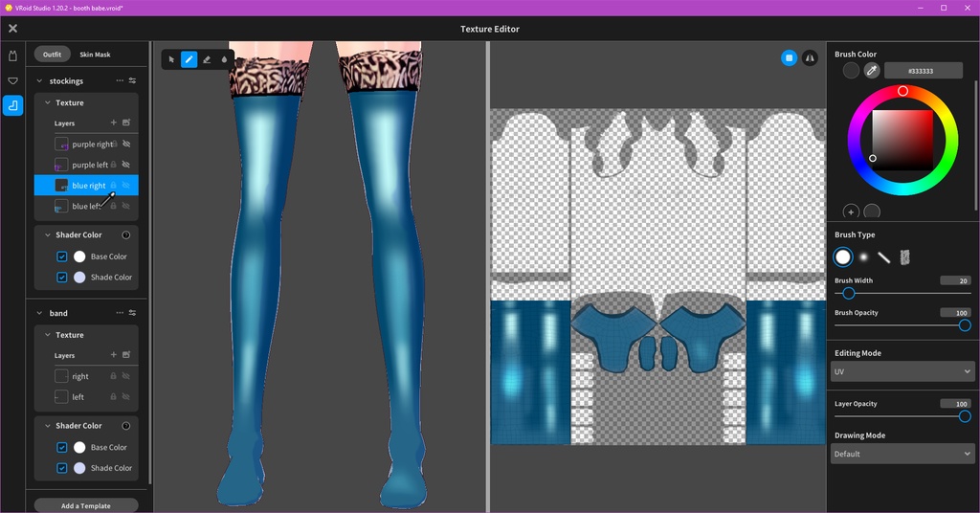Import image as layer in band
Screen dimensions: 980x513
126,354
